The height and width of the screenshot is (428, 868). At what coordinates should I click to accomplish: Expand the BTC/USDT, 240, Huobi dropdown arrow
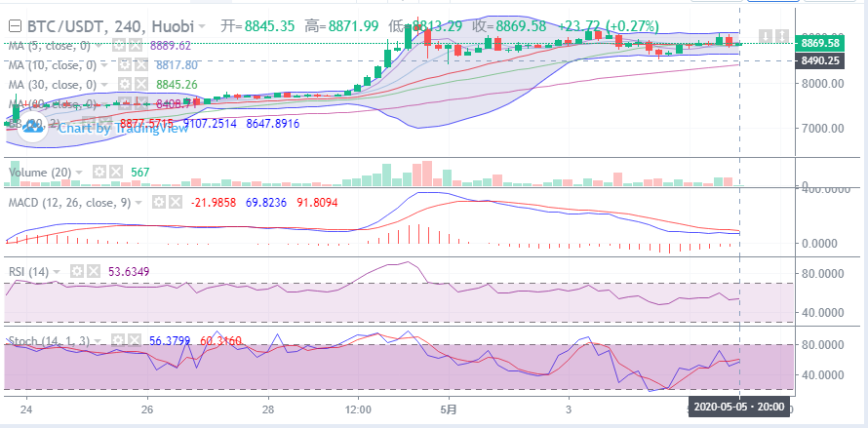(203, 26)
